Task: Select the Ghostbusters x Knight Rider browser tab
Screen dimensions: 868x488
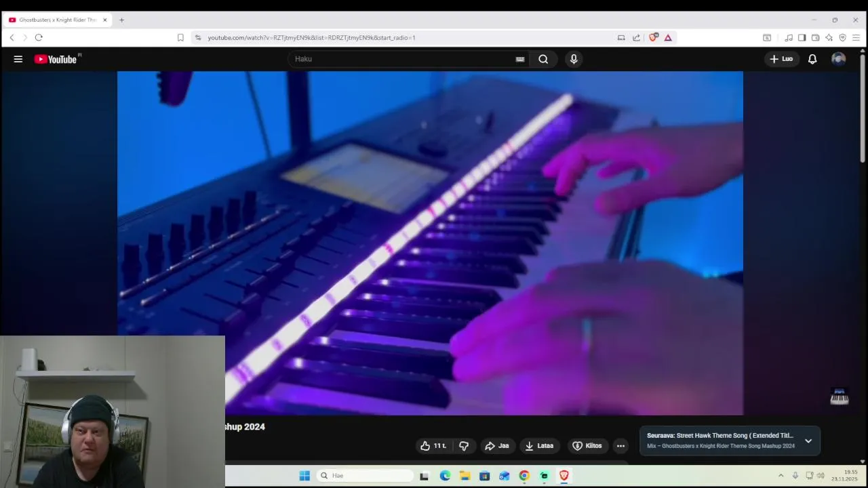Action: [x=58, y=20]
